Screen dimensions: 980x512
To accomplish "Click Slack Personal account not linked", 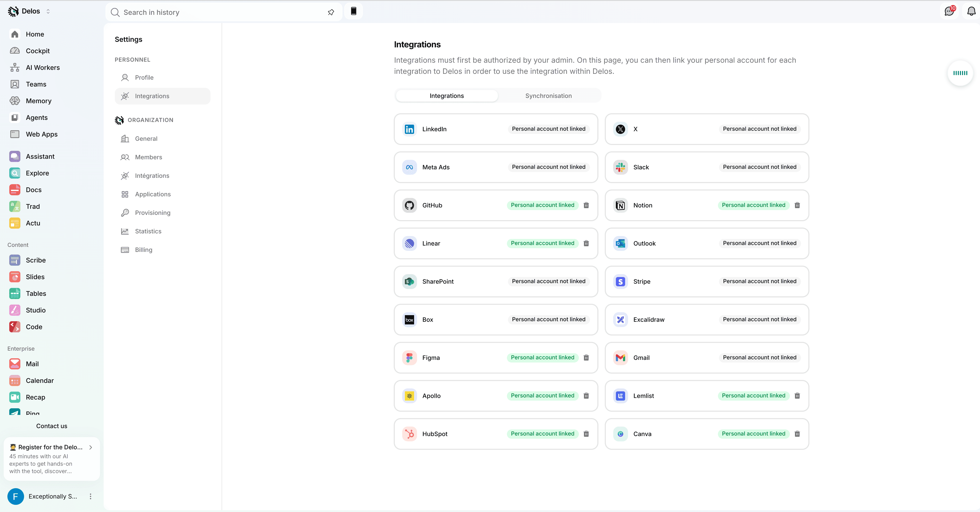I will coord(759,167).
